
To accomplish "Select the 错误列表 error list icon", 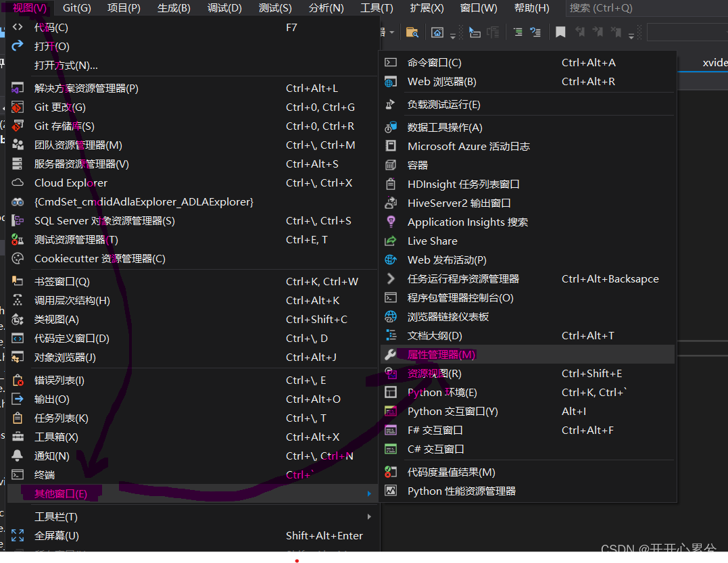I will [x=18, y=380].
